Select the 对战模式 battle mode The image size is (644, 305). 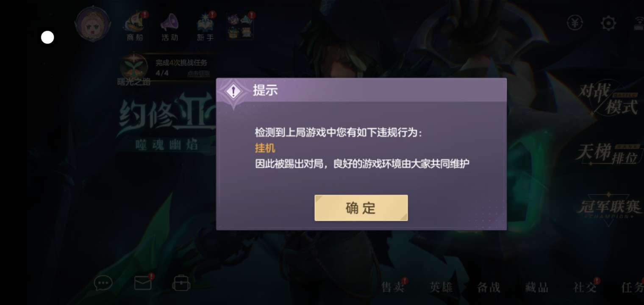pyautogui.click(x=609, y=98)
